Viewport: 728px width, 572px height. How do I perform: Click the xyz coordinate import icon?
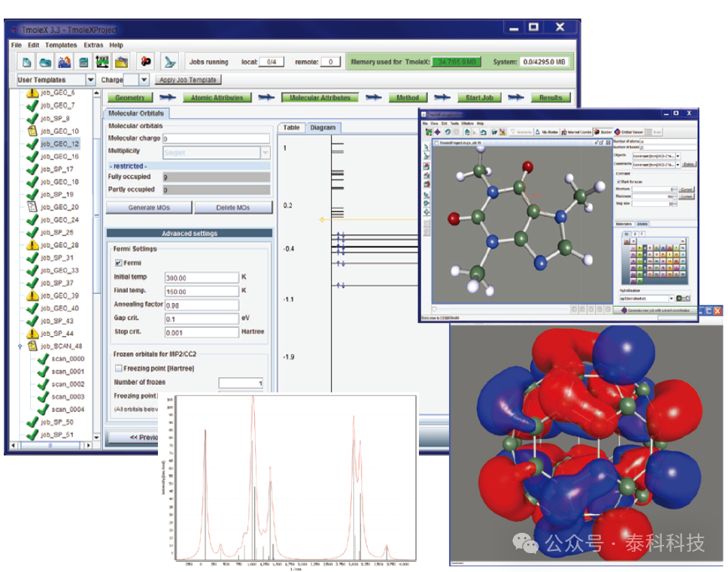point(102,62)
